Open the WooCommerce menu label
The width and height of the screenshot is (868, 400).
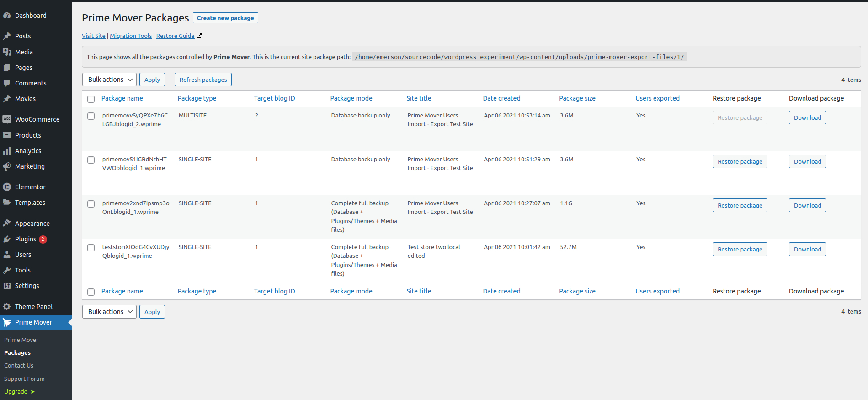(37, 119)
